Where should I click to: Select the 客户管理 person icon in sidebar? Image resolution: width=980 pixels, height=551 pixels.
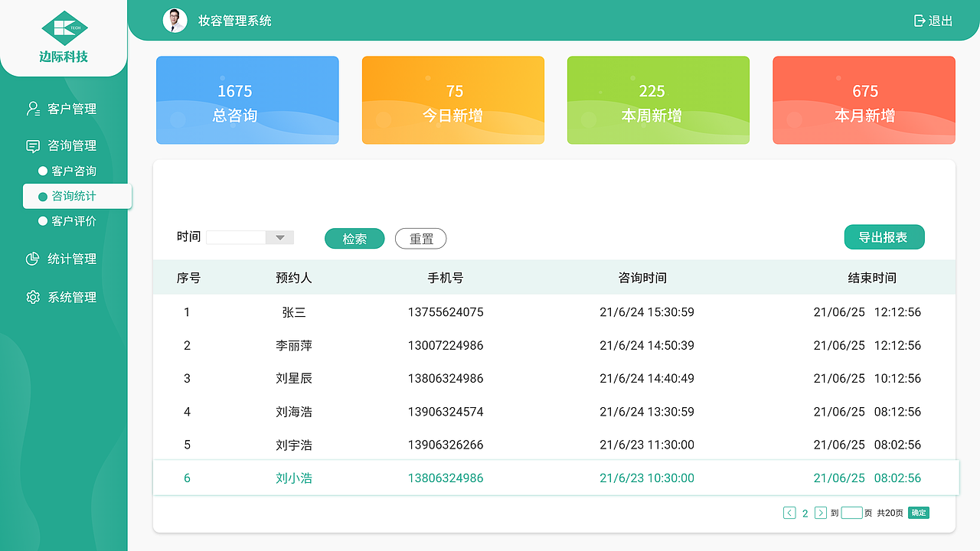tap(32, 108)
